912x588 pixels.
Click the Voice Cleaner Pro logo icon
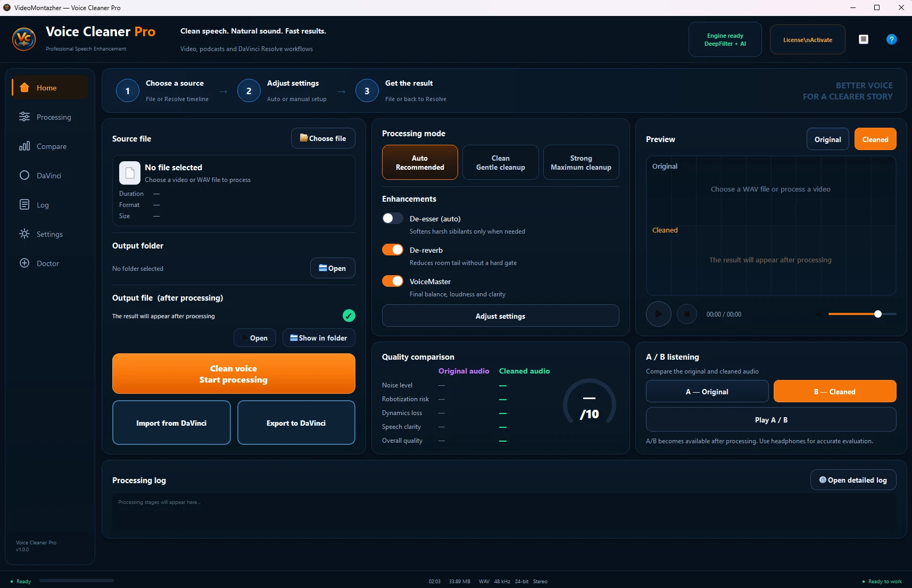[24, 39]
